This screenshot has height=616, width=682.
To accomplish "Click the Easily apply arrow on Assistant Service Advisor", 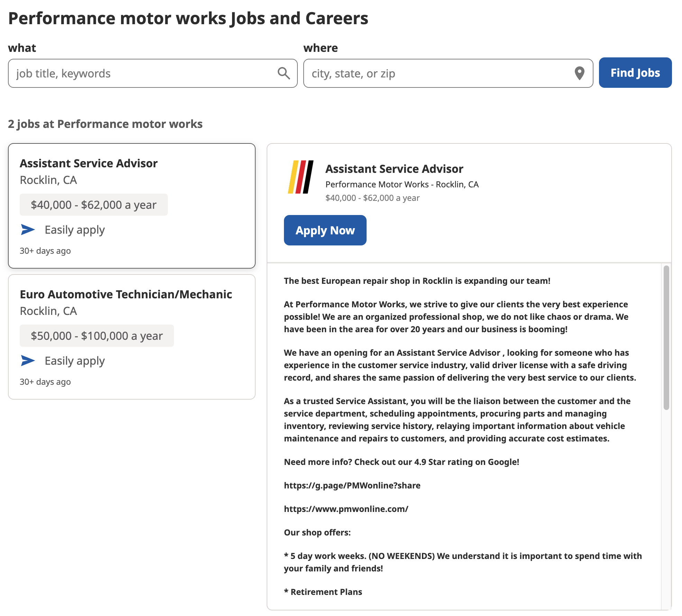I will pyautogui.click(x=28, y=230).
